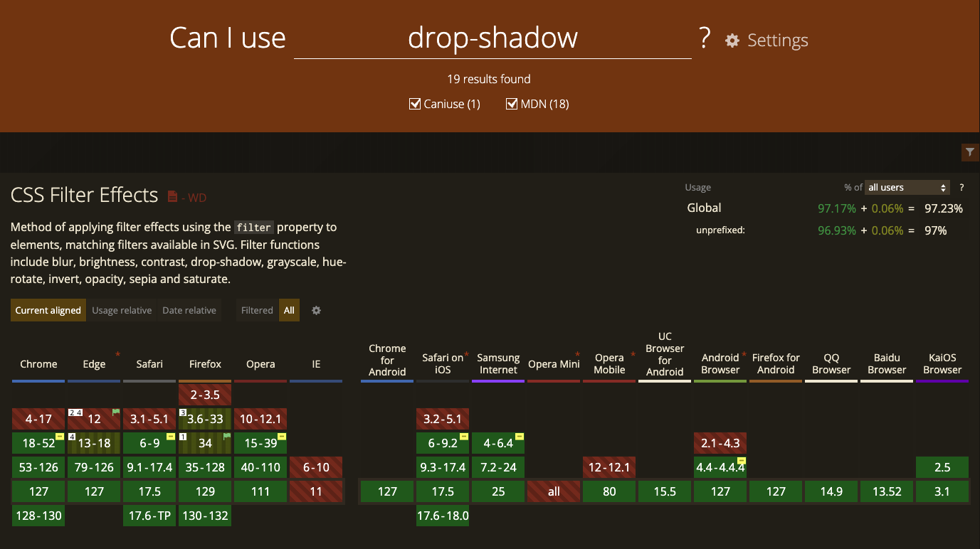980x549 pixels.
Task: Switch to Date relative view
Action: coord(189,311)
